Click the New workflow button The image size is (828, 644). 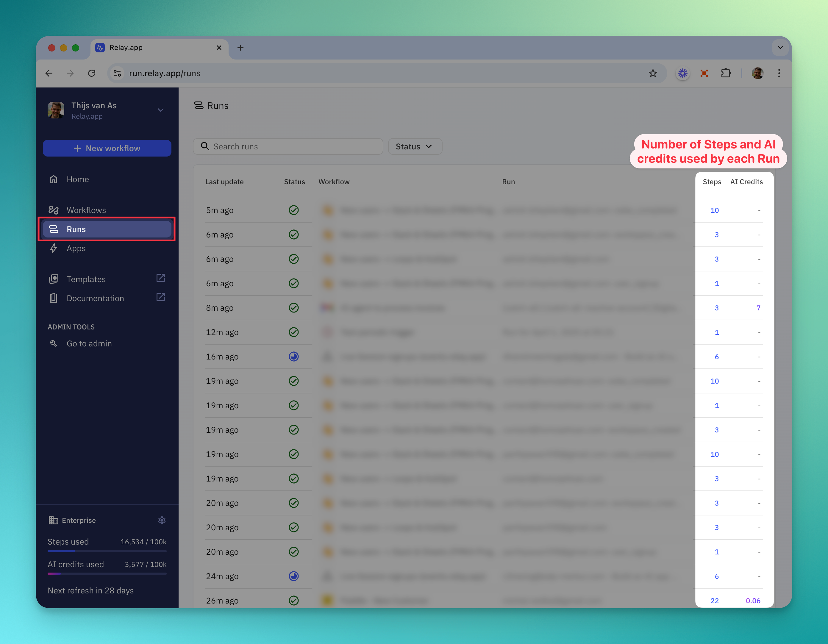(x=107, y=148)
